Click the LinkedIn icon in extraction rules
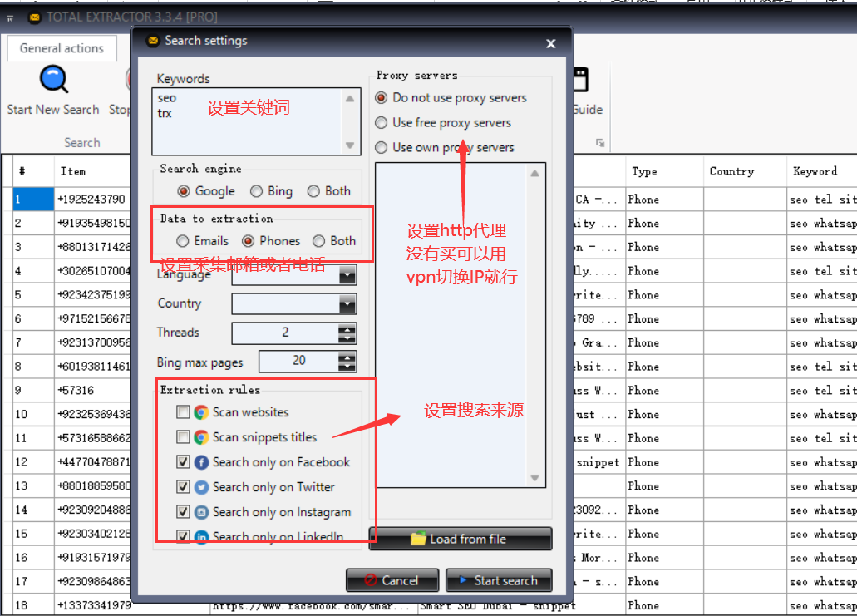This screenshot has width=857, height=616. [199, 535]
